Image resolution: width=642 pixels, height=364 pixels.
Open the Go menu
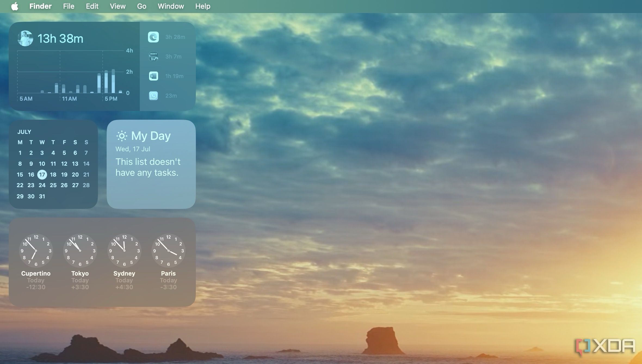tap(142, 6)
